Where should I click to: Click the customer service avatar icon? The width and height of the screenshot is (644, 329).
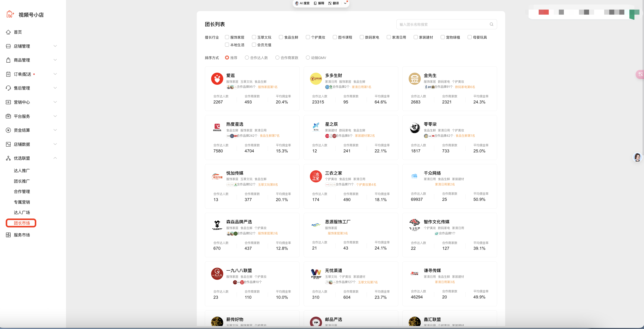pyautogui.click(x=637, y=157)
